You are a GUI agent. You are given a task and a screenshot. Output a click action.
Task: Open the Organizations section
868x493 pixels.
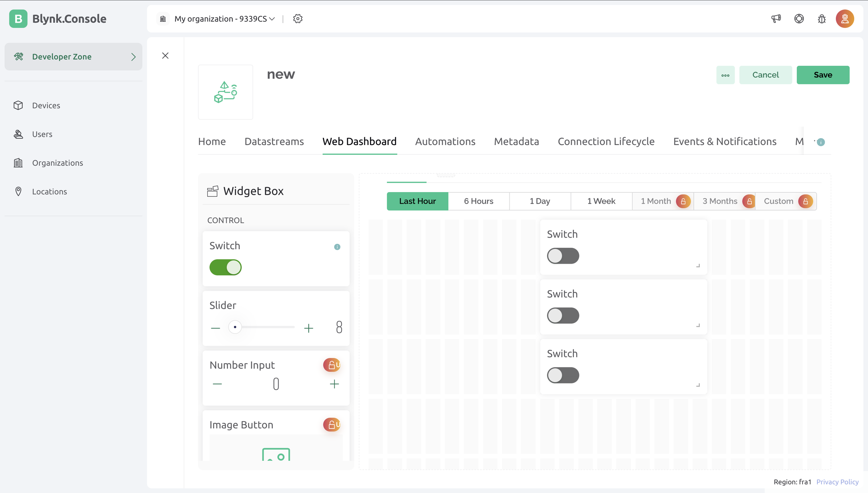(57, 163)
